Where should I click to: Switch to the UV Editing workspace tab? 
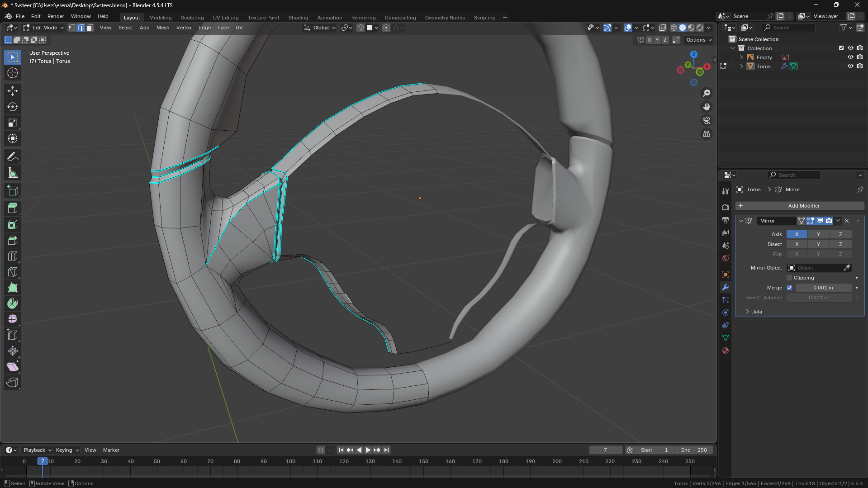tap(226, 18)
